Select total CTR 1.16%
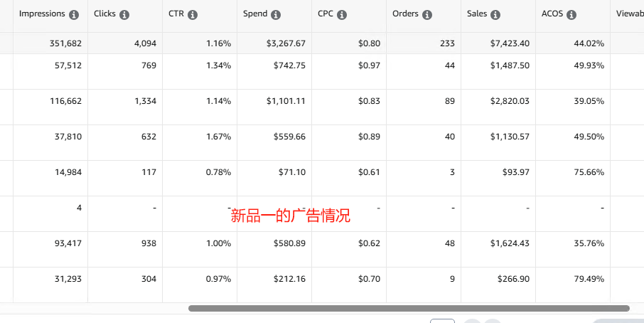 click(218, 43)
